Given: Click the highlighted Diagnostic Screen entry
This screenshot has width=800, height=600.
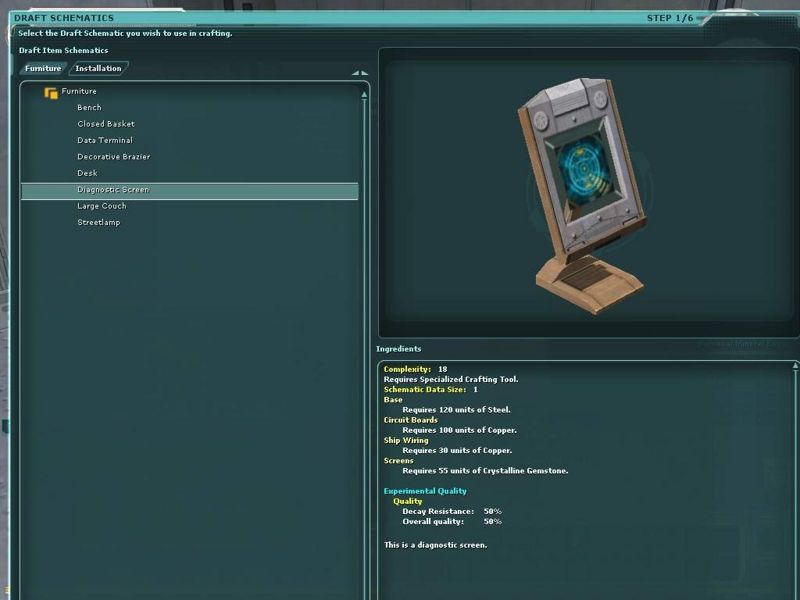Looking at the screenshot, I should (112, 190).
